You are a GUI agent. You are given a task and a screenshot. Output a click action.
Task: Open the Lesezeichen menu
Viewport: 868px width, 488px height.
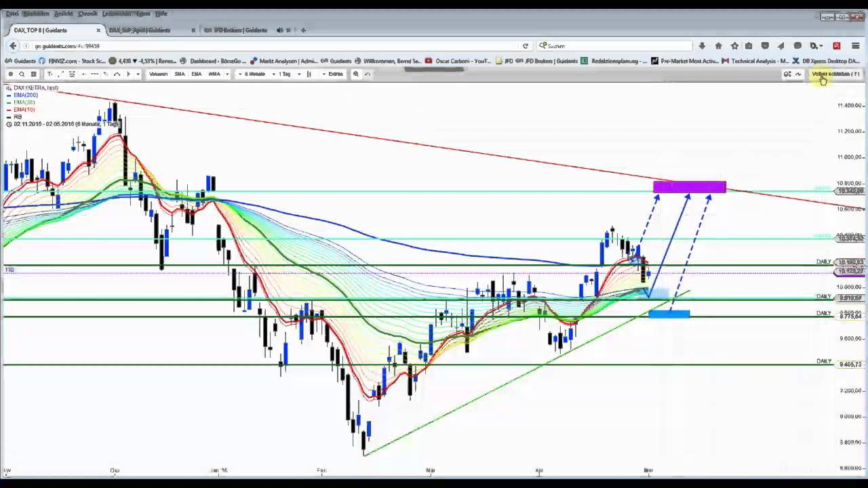[117, 14]
